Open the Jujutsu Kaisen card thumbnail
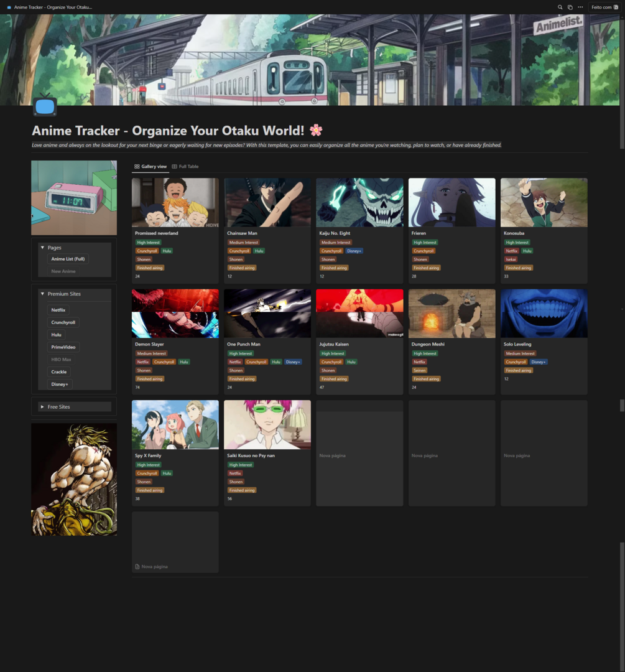The image size is (625, 672). 359,314
